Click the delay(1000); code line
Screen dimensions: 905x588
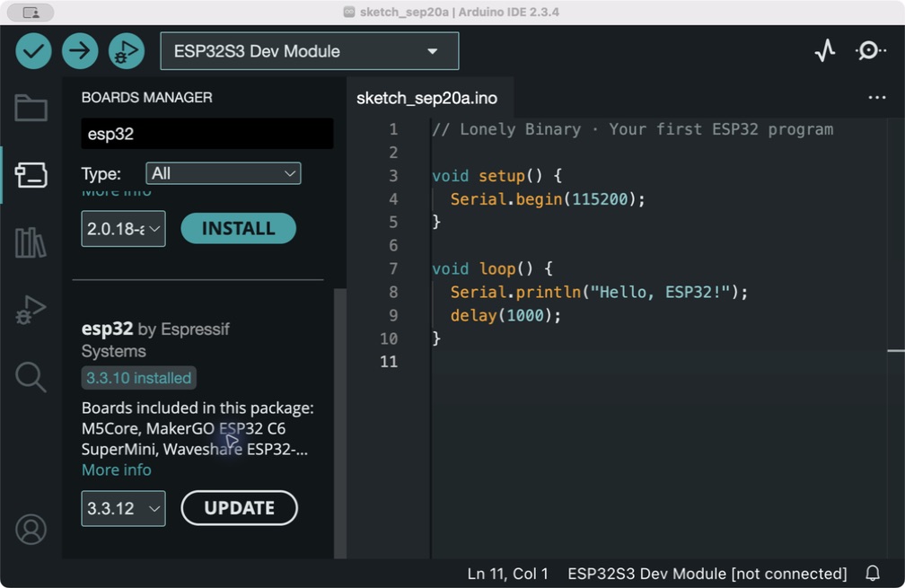505,316
